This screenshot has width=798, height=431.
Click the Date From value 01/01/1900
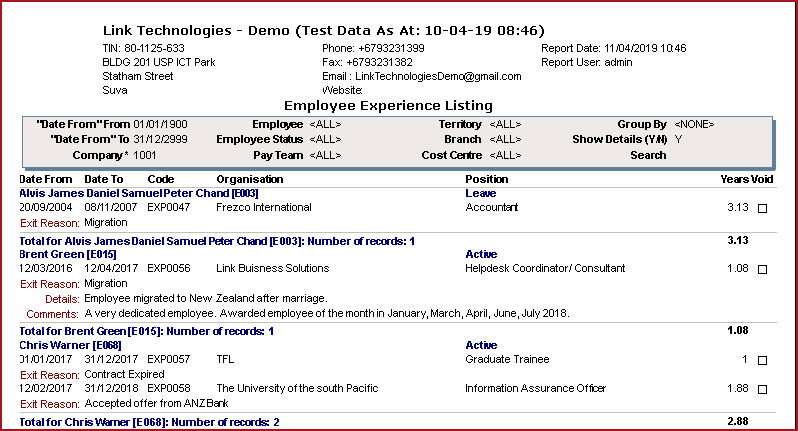tap(163, 124)
